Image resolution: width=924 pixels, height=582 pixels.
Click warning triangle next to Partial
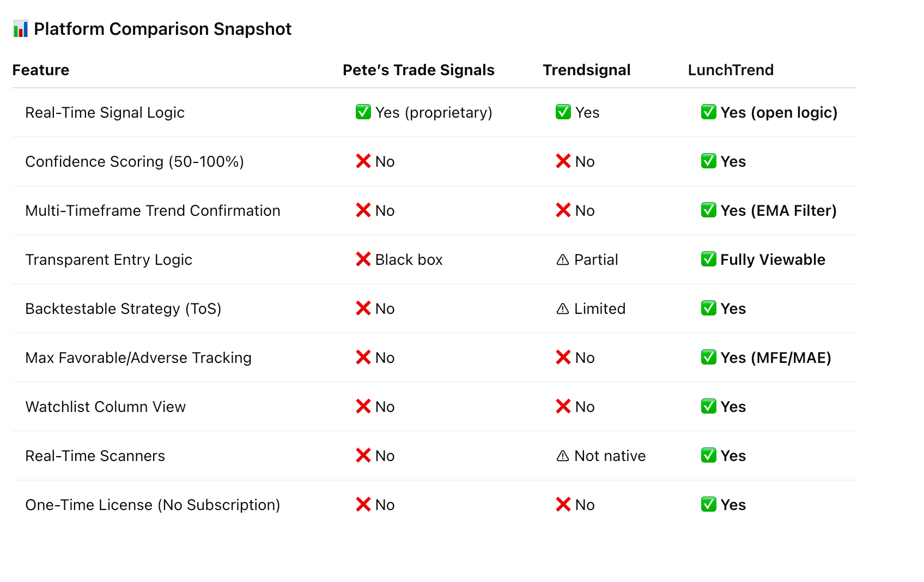point(563,259)
